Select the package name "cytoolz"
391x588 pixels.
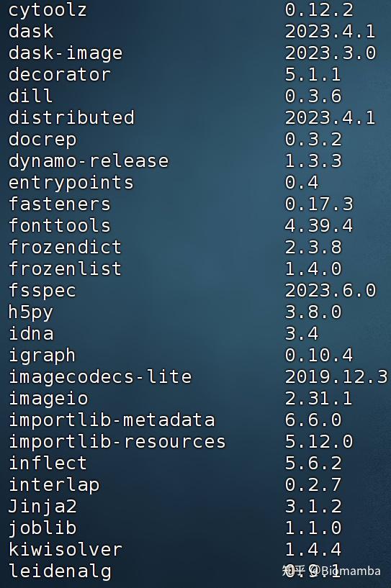click(x=48, y=10)
